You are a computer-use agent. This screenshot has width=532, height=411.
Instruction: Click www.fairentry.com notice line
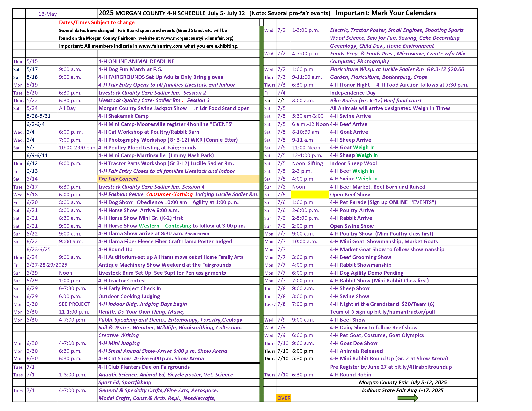[x=148, y=46]
